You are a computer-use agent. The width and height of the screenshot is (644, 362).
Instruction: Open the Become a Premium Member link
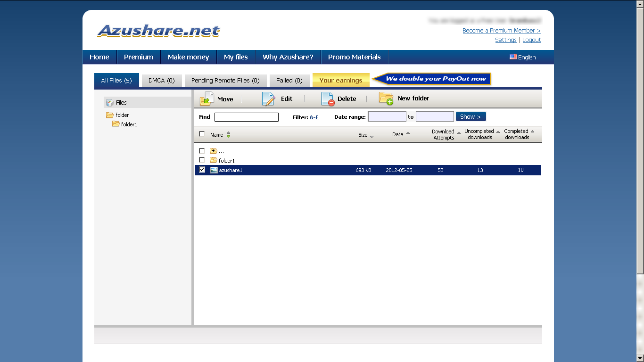502,30
